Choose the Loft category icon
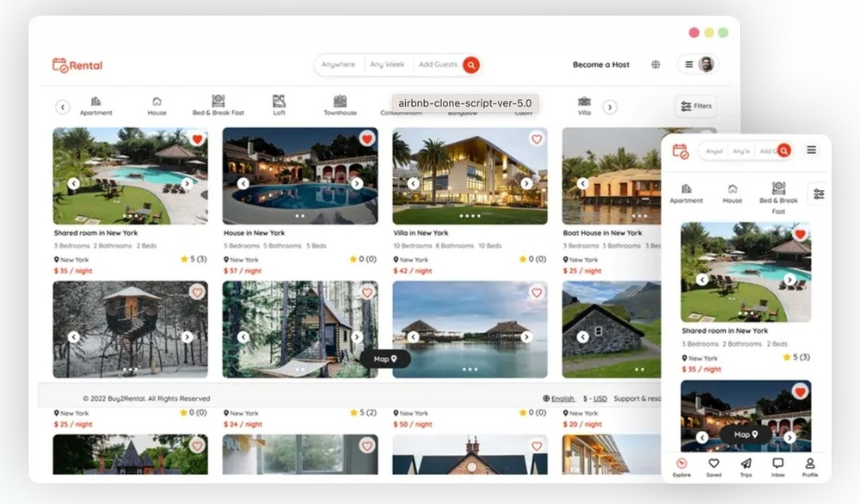860x504 pixels. click(x=279, y=106)
